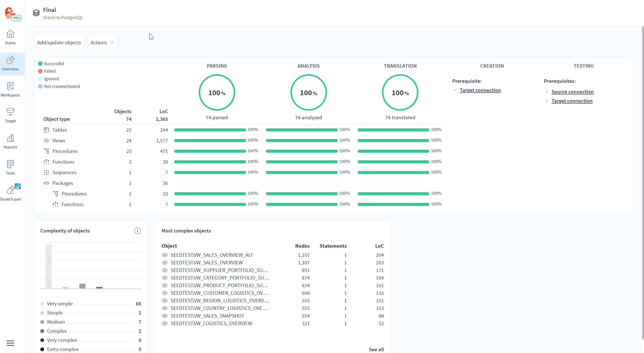Open Source connection link under Testing
This screenshot has width=644, height=353.
573,92
